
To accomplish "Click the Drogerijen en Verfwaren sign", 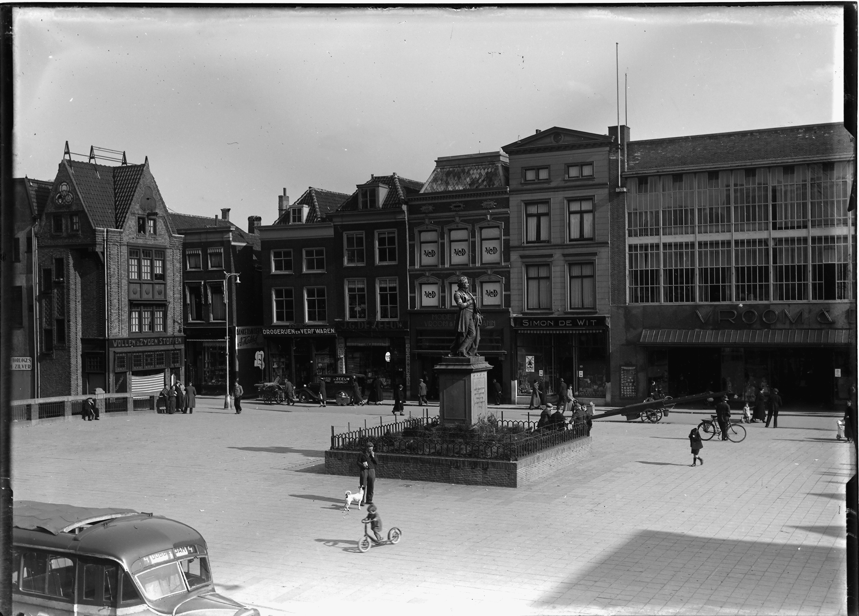I will [299, 331].
